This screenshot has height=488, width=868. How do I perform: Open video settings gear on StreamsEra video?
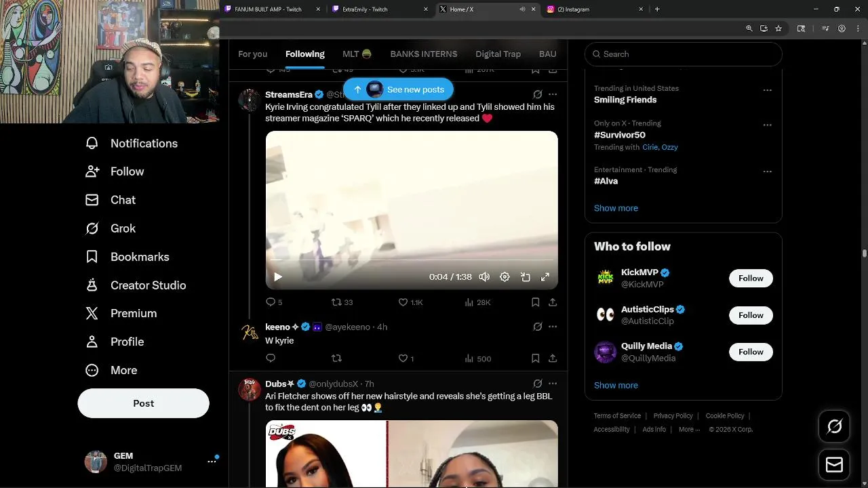(505, 277)
